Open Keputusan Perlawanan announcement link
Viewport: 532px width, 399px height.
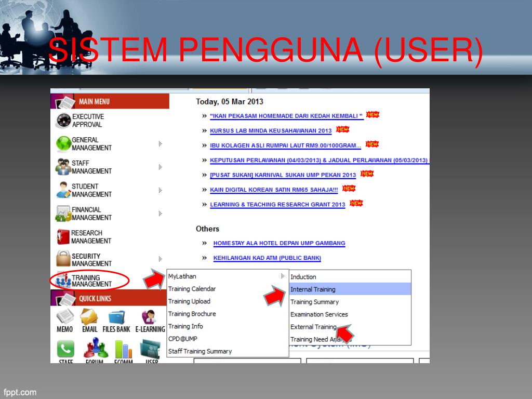319,160
